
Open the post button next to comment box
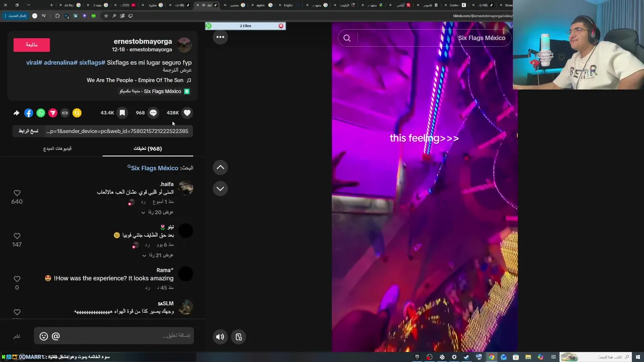click(x=17, y=336)
